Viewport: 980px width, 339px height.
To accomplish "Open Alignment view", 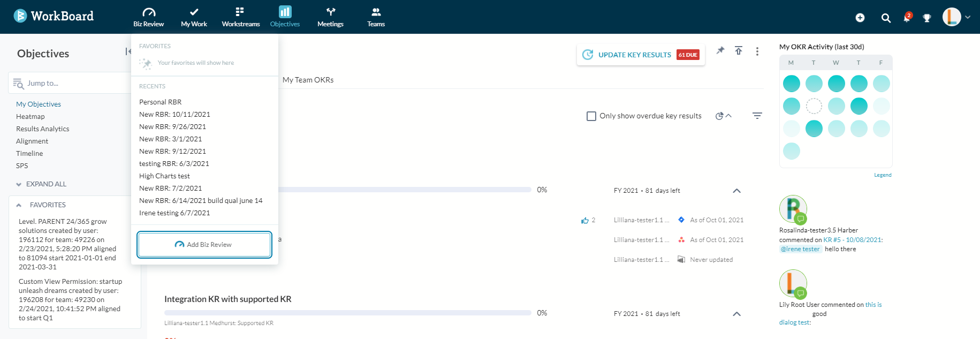I will 32,141.
